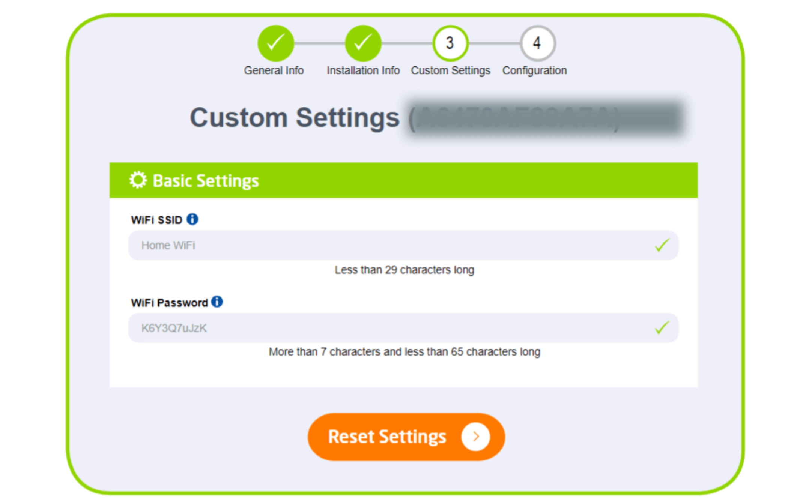Click the Custom Settings step label
This screenshot has width=812, height=504.
(x=450, y=70)
